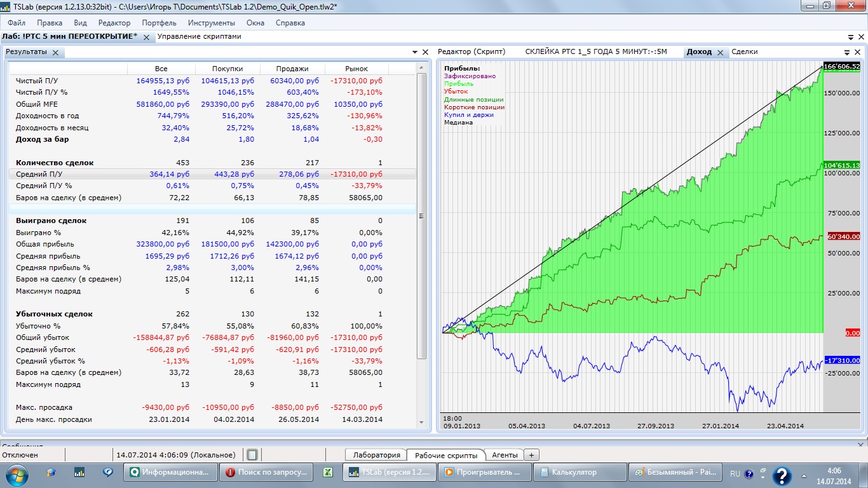Open the chart panel window list dropdown
This screenshot has height=488, width=868.
847,52
